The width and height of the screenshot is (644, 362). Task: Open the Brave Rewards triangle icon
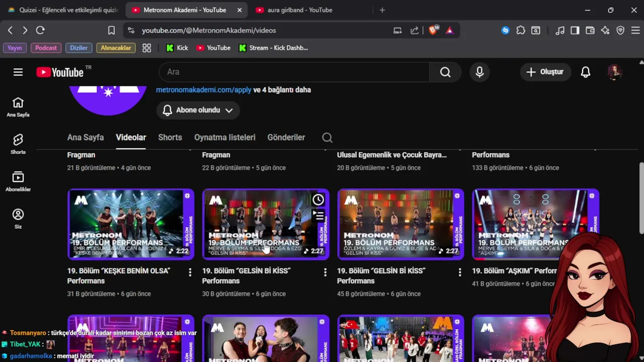449,30
